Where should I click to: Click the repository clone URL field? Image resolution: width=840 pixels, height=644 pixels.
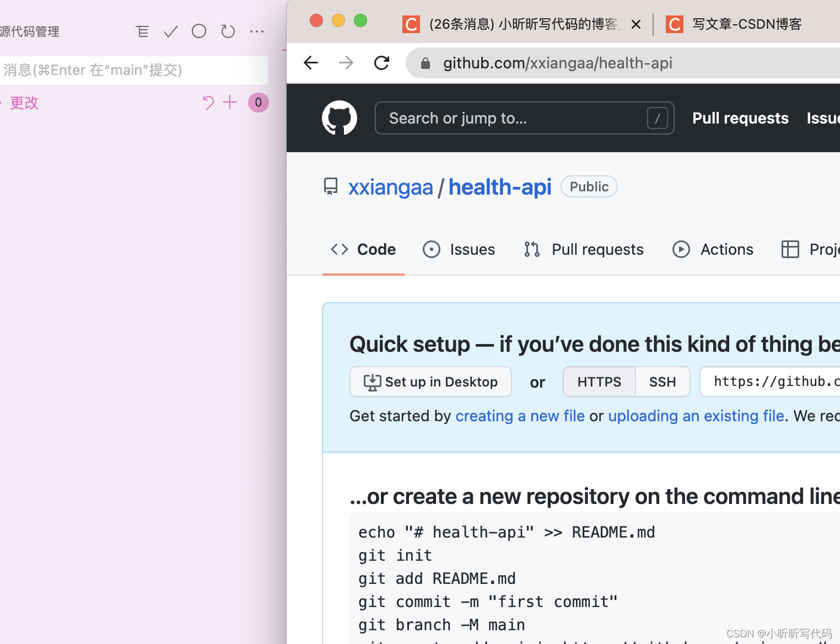770,382
